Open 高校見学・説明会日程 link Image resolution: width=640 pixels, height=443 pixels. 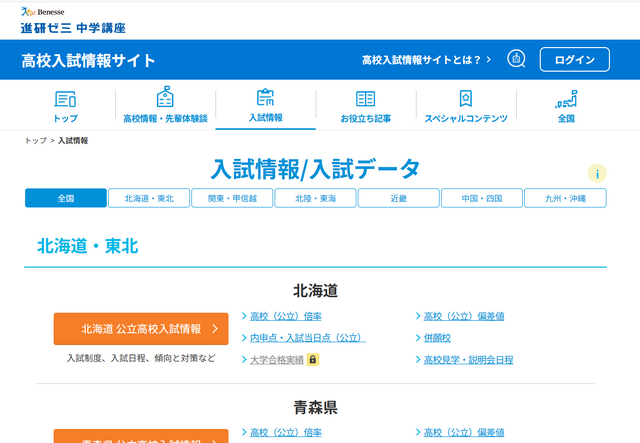pos(467,360)
